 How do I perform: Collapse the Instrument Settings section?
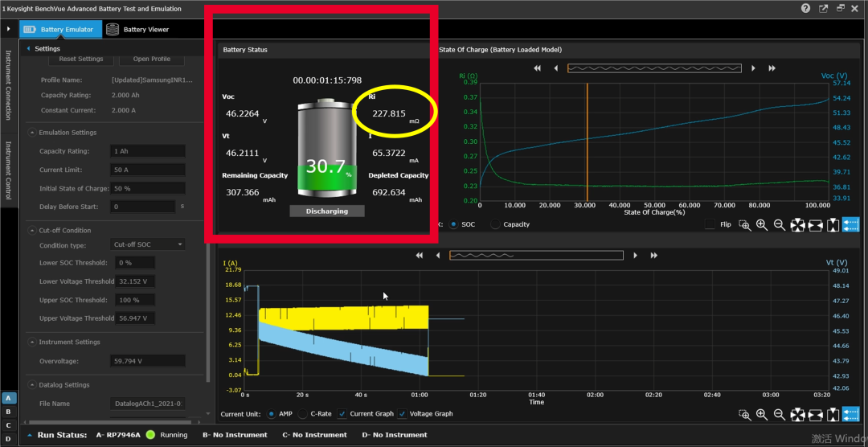[31, 342]
